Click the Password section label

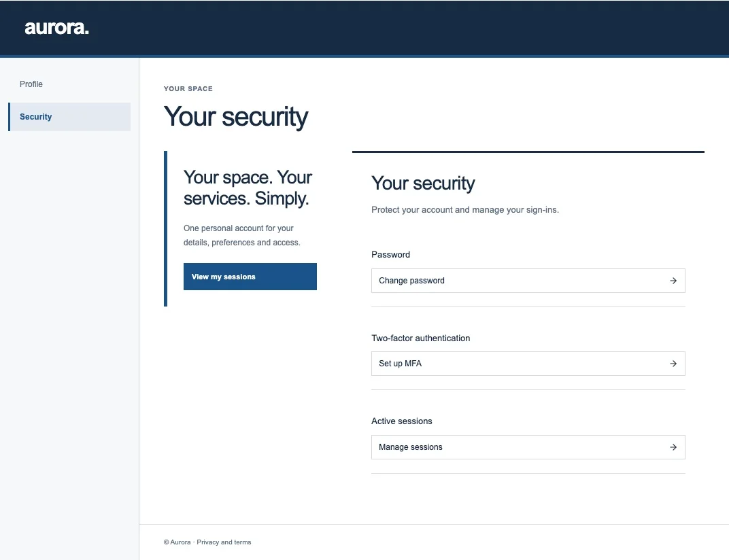click(390, 255)
